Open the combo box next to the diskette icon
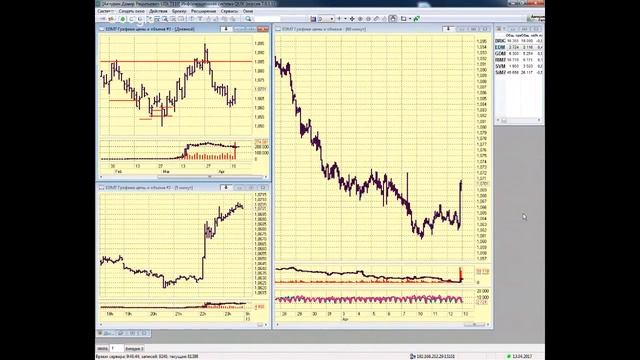The width and height of the screenshot is (640, 360). [x=326, y=19]
